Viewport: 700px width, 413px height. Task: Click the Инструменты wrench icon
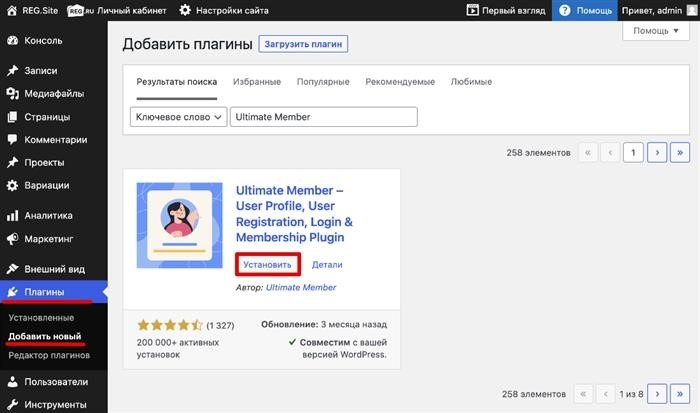12,405
